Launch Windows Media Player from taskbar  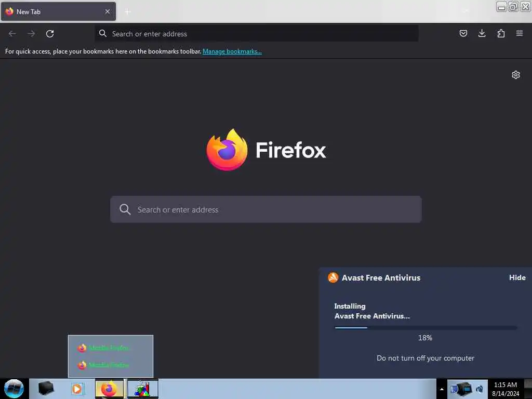coord(77,389)
